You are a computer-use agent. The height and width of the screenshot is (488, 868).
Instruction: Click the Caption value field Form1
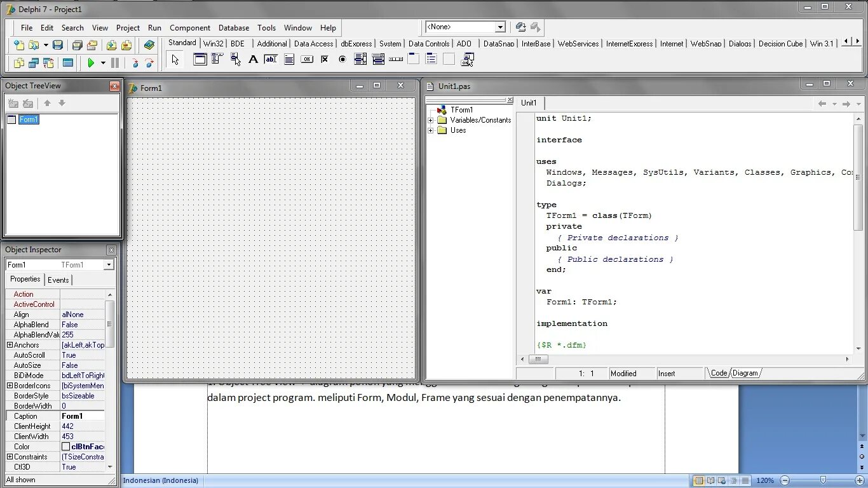83,416
